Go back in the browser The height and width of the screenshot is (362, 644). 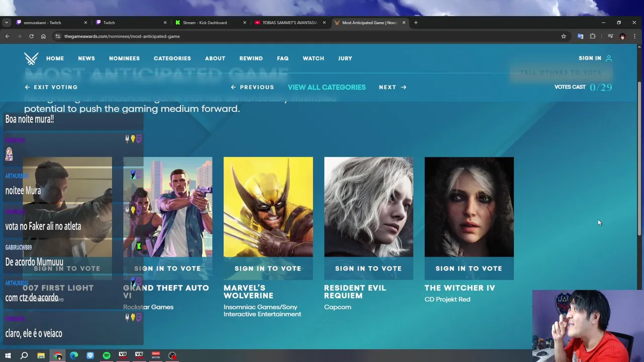[x=7, y=36]
